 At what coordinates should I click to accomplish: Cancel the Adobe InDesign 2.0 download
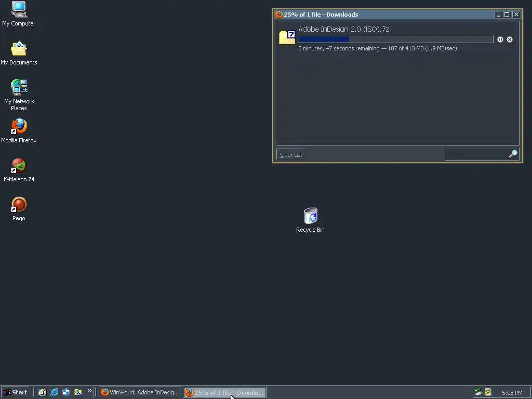(510, 39)
